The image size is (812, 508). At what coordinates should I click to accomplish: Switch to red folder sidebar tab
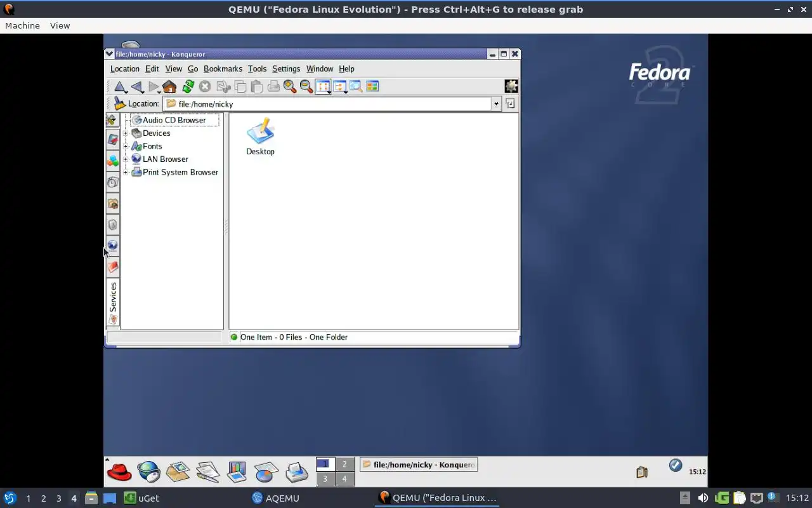[x=112, y=267]
